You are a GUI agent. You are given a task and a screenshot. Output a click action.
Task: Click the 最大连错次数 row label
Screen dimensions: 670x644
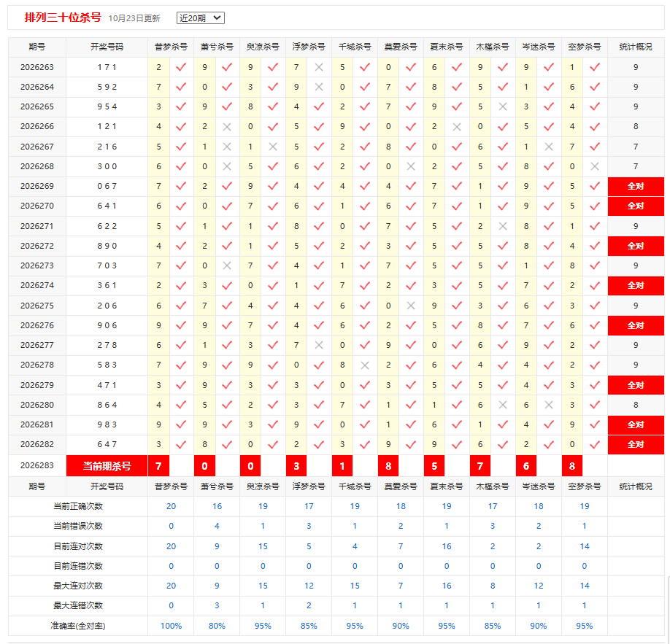tap(78, 605)
